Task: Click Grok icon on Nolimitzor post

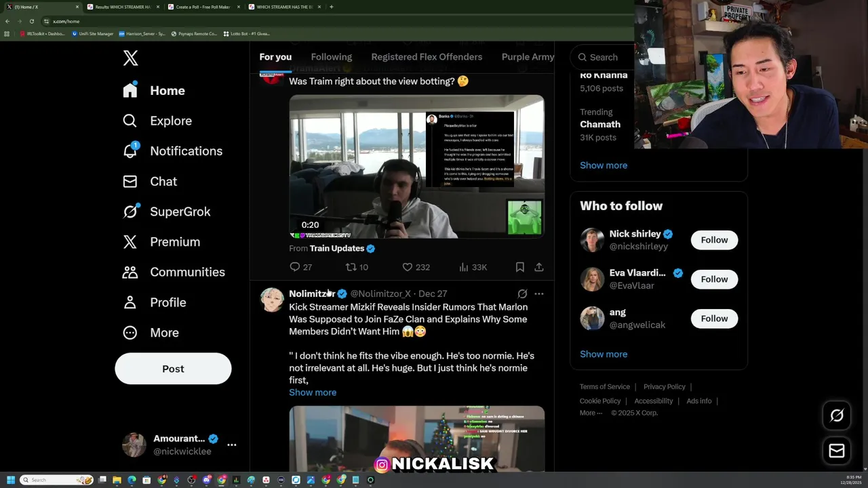Action: [522, 293]
